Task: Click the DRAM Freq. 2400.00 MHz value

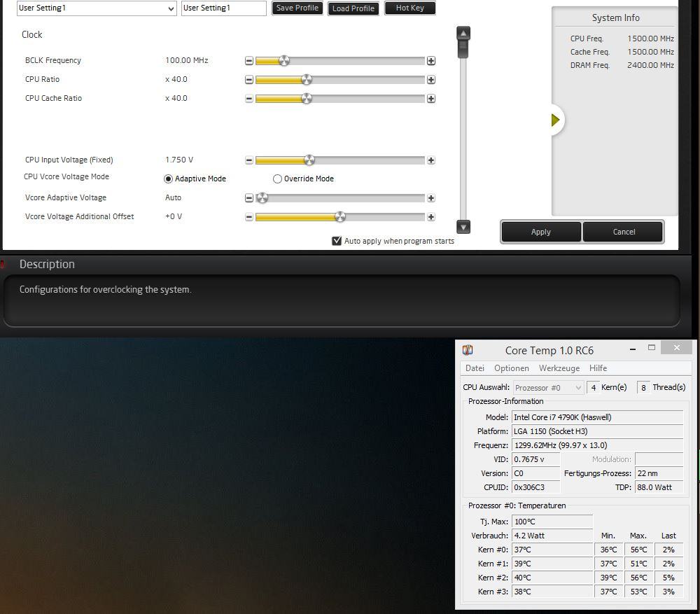Action: 650,65
